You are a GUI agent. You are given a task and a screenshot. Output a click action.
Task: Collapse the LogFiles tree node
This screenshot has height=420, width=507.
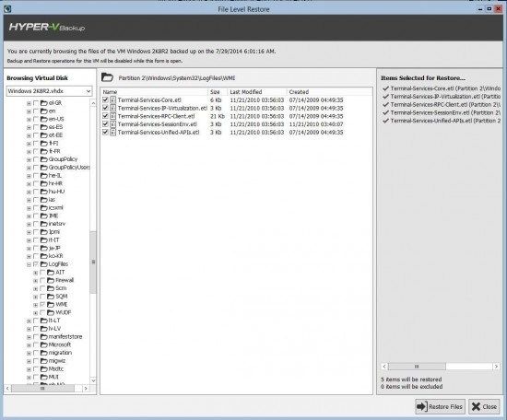tap(29, 264)
